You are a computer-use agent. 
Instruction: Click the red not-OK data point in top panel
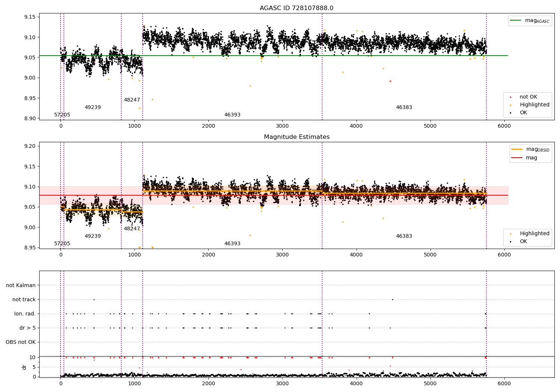(390, 81)
